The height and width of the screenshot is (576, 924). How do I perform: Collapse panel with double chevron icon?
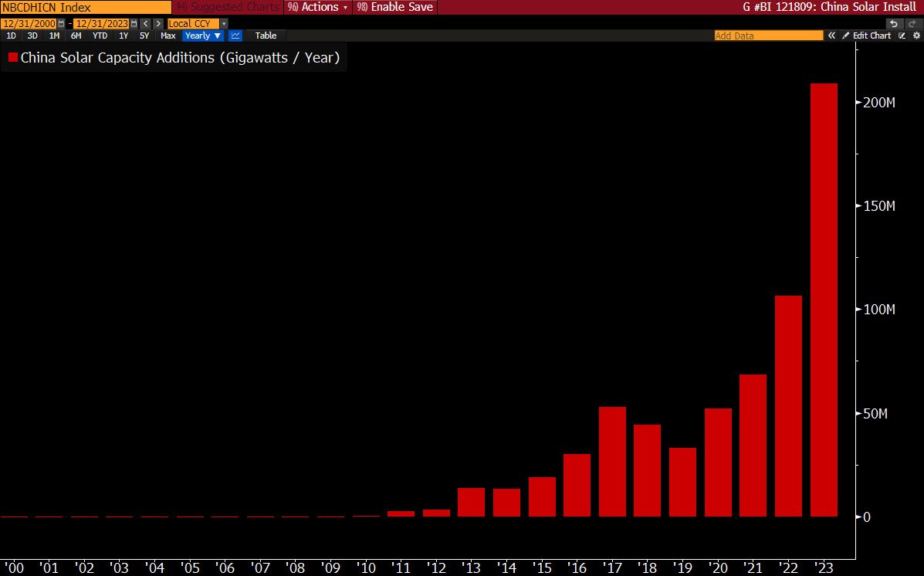(x=831, y=36)
